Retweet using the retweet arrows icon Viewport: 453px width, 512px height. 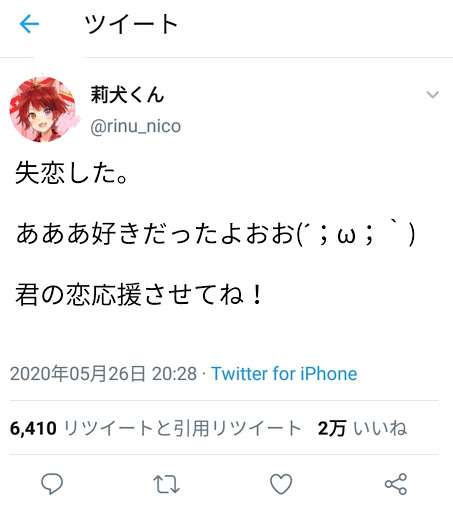pyautogui.click(x=166, y=484)
